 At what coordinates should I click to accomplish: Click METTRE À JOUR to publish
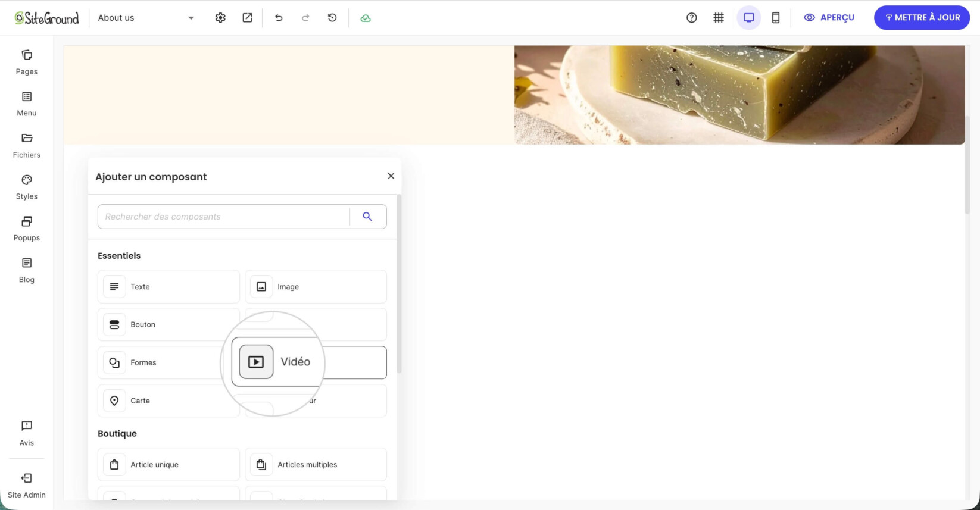tap(922, 18)
